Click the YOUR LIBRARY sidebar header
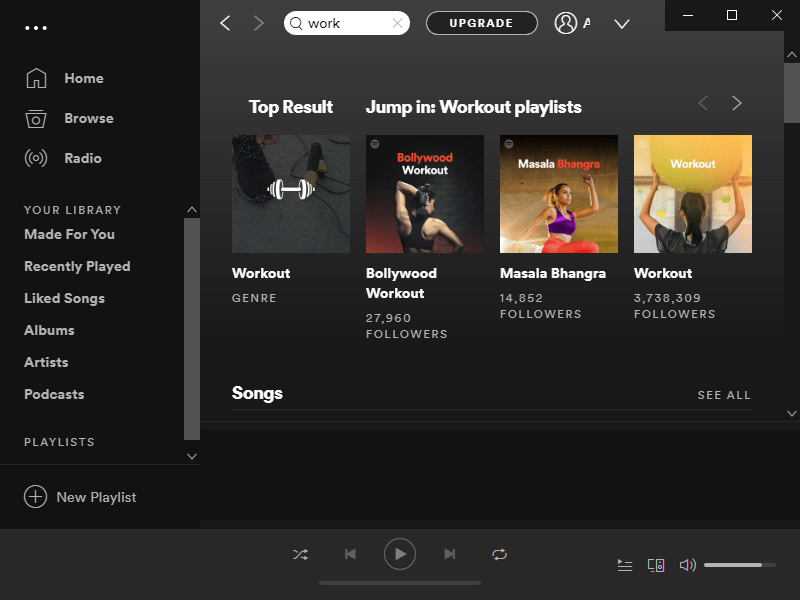The width and height of the screenshot is (801, 600). click(x=73, y=210)
